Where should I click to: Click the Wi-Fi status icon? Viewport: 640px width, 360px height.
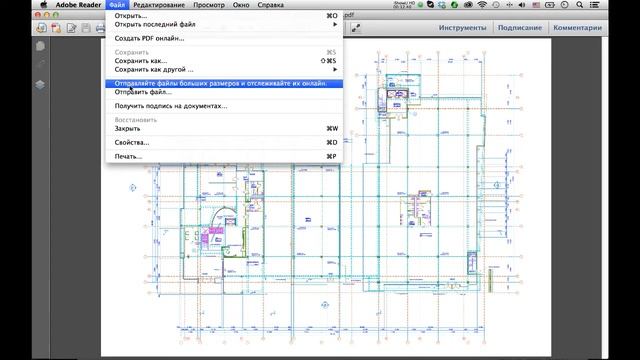coord(482,5)
